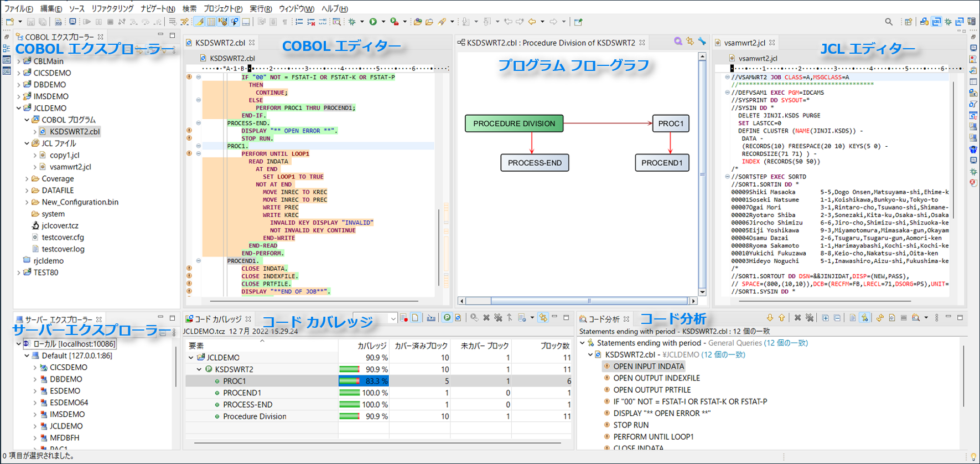Toggle the highlighted filter button in Code Analysis
This screenshot has height=464, width=980.
pos(864,318)
